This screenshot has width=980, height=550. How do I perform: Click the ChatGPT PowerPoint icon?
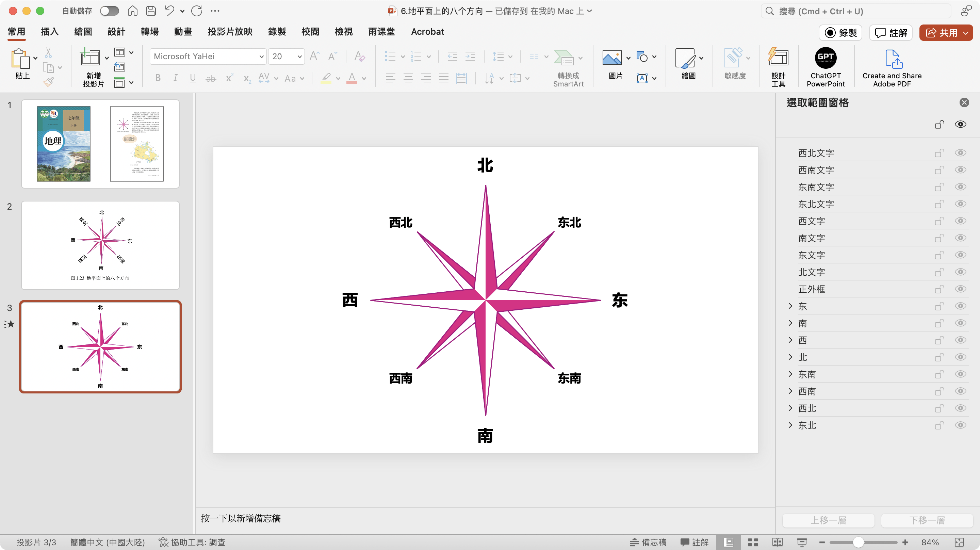[825, 58]
